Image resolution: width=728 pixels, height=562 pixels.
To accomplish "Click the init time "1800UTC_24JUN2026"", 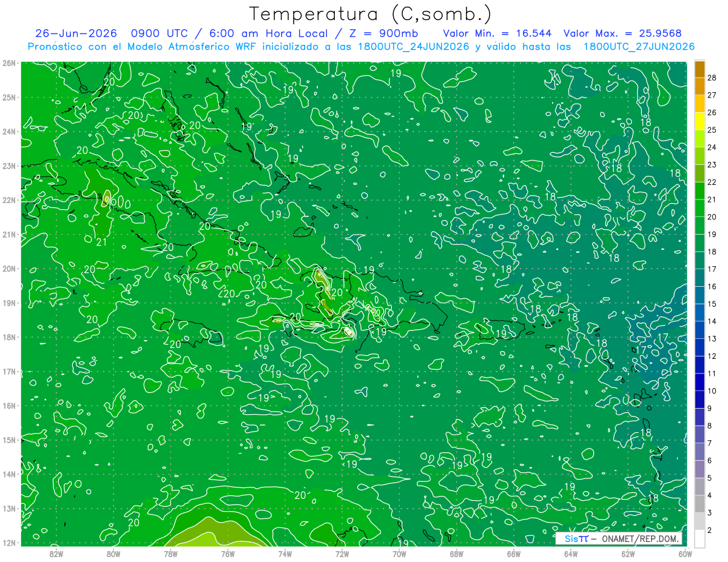I will point(414,47).
